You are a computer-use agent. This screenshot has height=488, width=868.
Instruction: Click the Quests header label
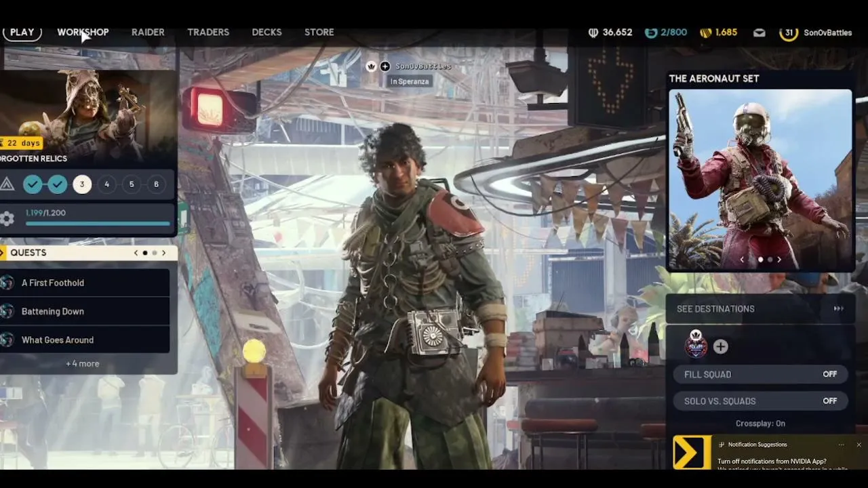coord(28,253)
